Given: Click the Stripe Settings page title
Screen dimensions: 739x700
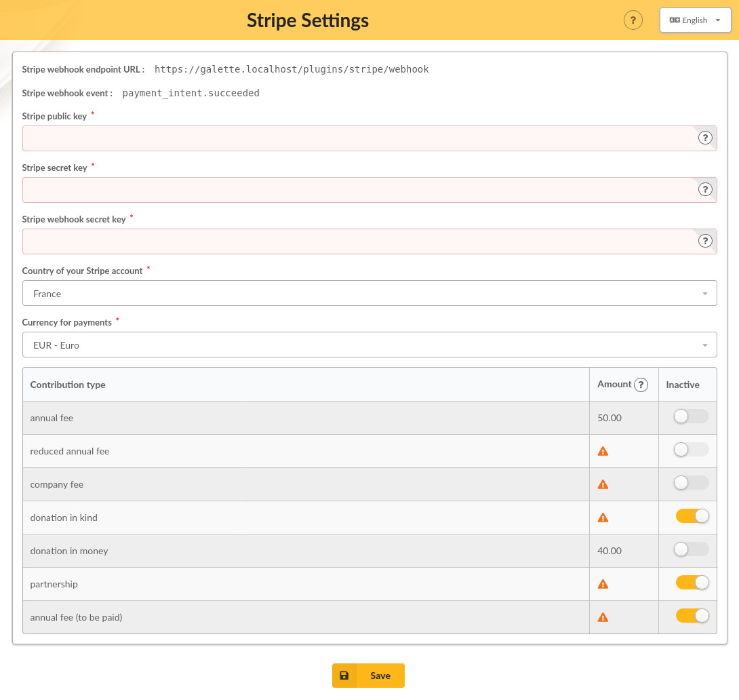Looking at the screenshot, I should [308, 20].
